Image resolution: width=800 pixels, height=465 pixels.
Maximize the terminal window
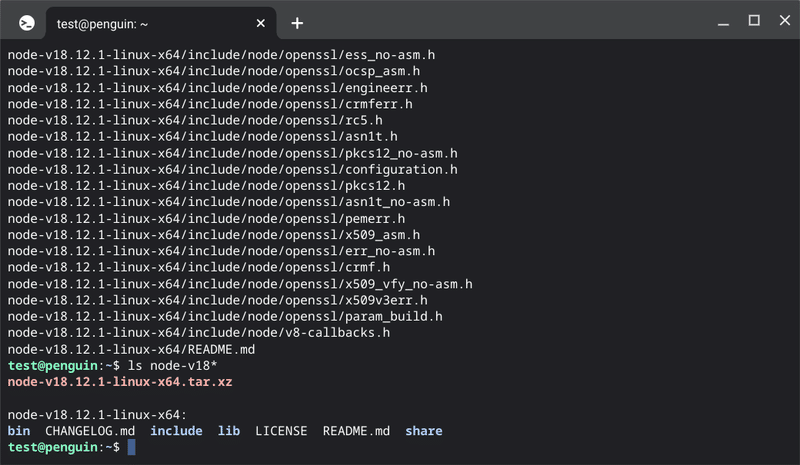(x=754, y=20)
